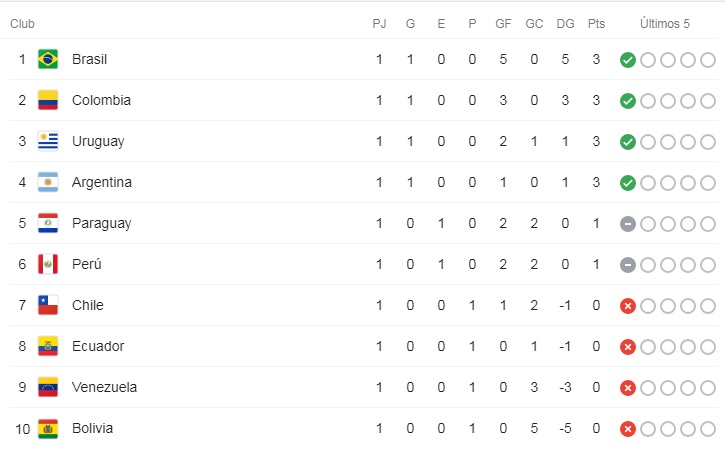Open the Paraguay team link
Screen dimensions: 725x460
[102, 223]
